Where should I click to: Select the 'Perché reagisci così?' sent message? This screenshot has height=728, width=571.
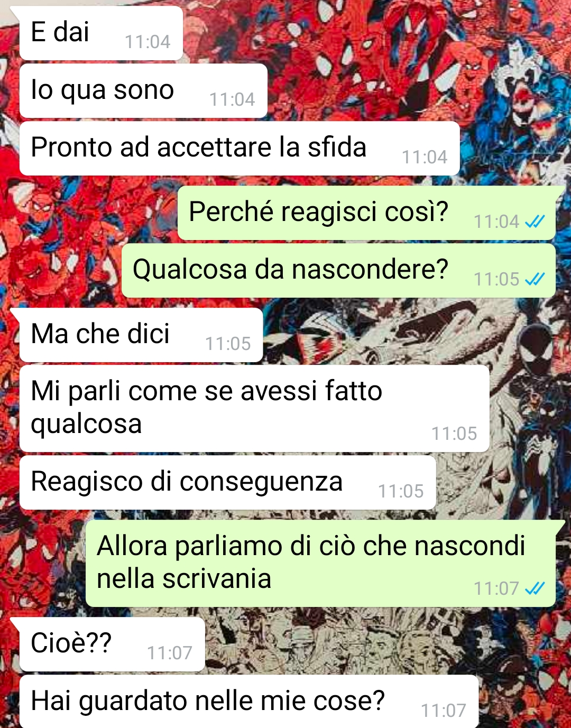366,213
